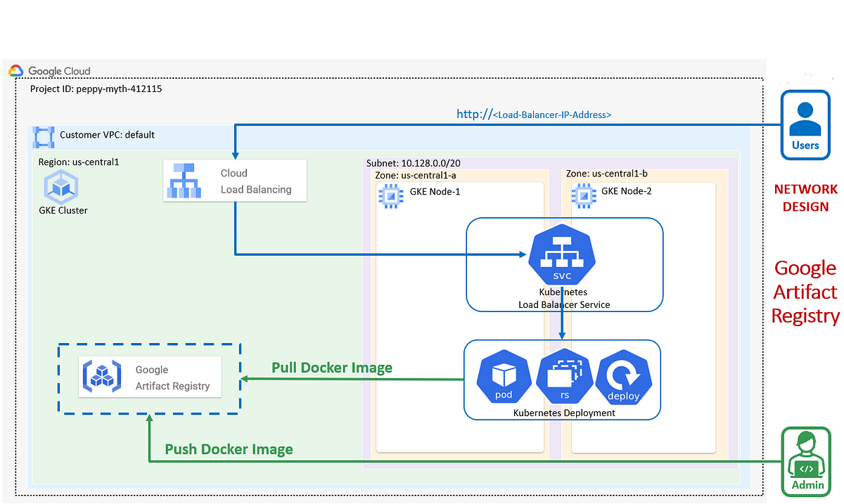Viewport: 844px width, 504px height.
Task: Click the Google Artifact Registry icon
Action: pos(101,377)
